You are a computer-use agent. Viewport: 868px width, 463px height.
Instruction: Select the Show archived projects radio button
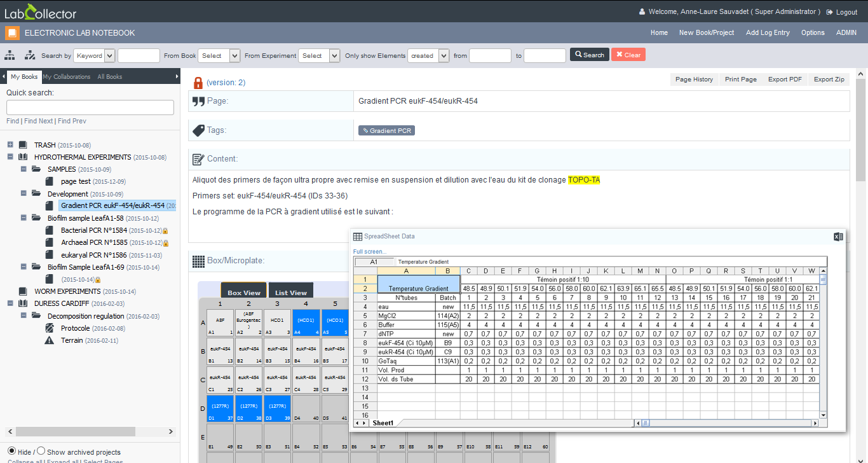coord(41,451)
